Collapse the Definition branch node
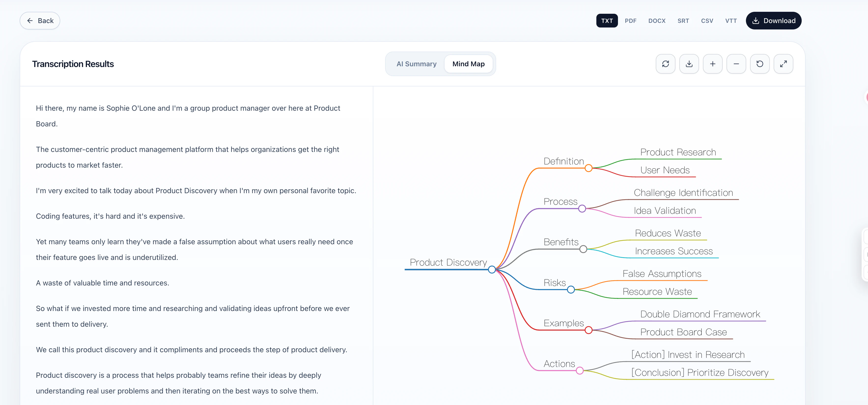 pos(589,168)
